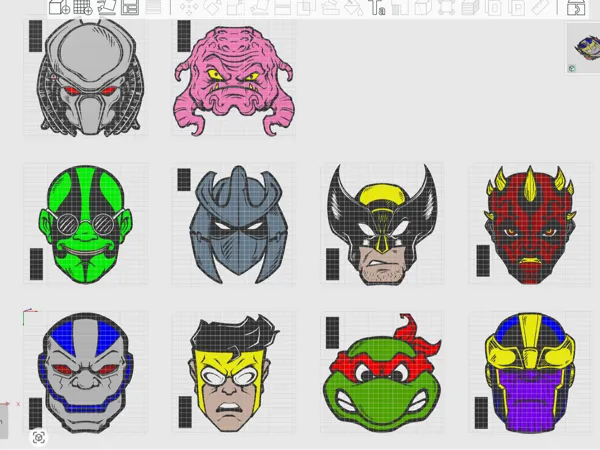Click the toolbar icon with corner-handle frame

tap(447, 7)
